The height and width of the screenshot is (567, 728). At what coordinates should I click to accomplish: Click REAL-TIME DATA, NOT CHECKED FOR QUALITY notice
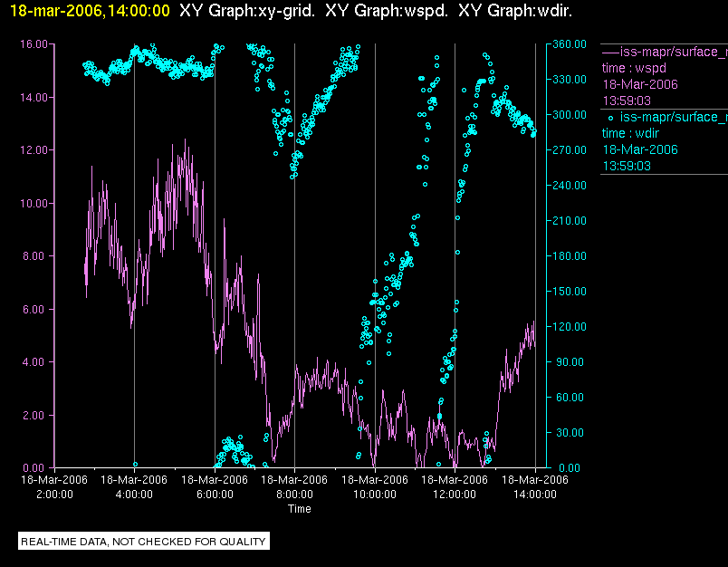[x=143, y=542]
